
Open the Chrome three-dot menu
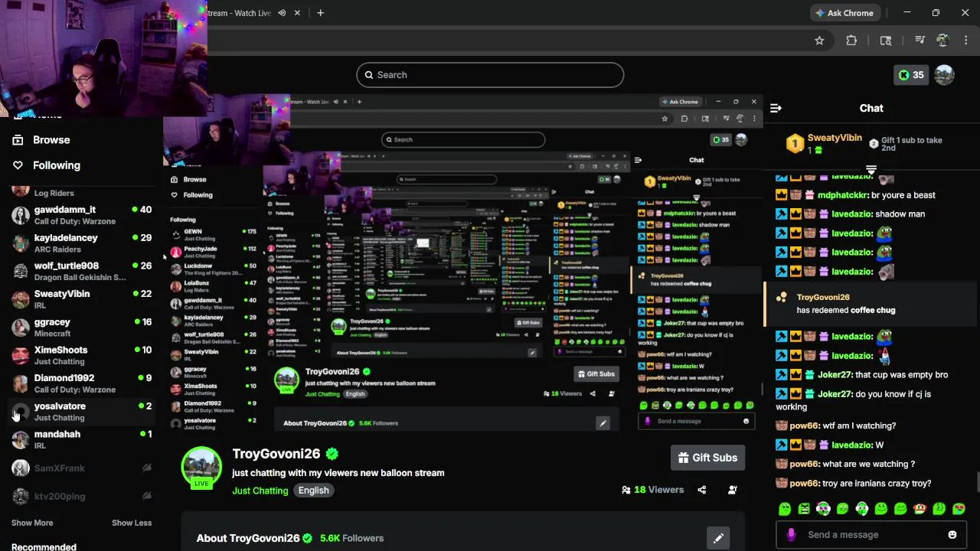click(x=965, y=41)
